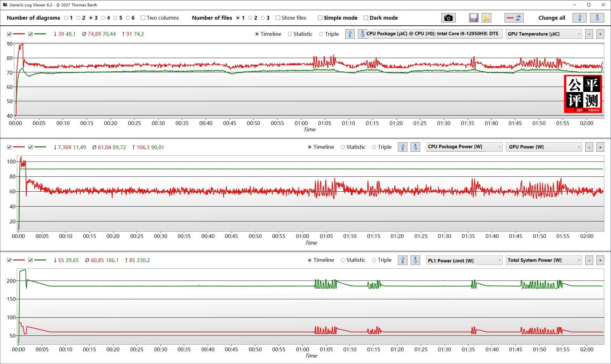Click the Change all down arrow
This screenshot has width=611, height=364.
[x=597, y=18]
